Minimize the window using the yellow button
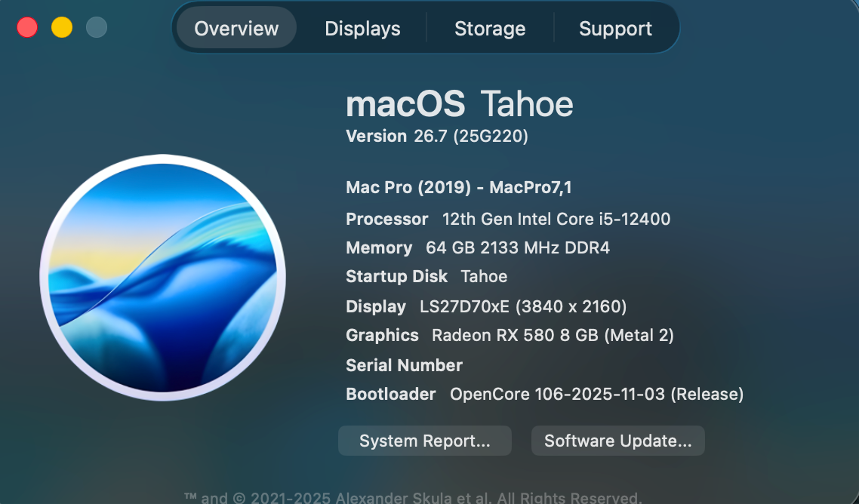The height and width of the screenshot is (504, 859). click(62, 27)
